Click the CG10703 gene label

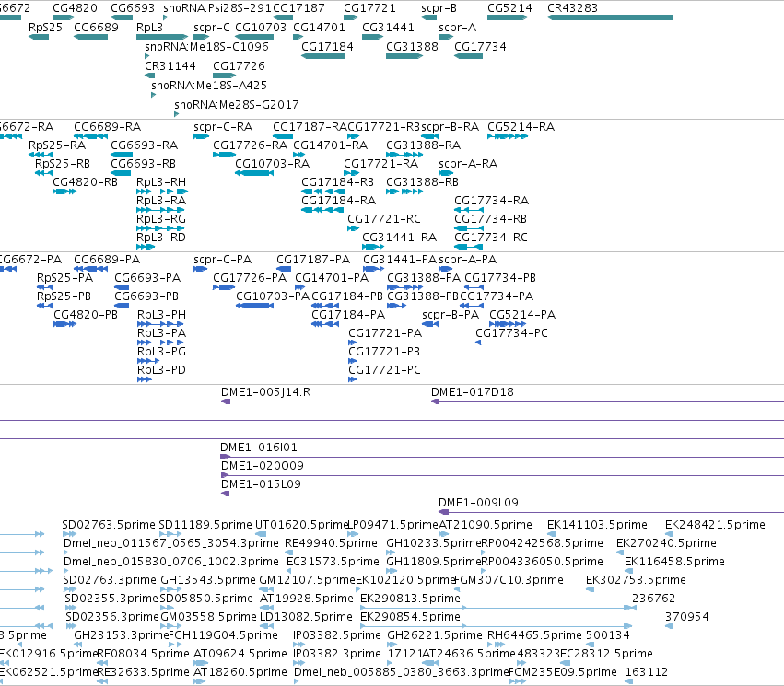pyautogui.click(x=261, y=27)
